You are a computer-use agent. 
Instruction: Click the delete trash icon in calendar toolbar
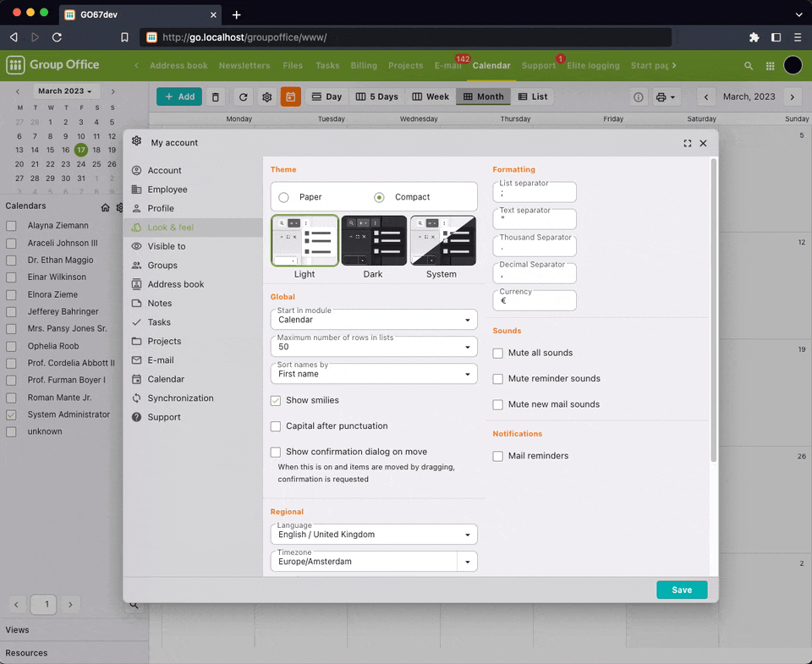[x=216, y=97]
